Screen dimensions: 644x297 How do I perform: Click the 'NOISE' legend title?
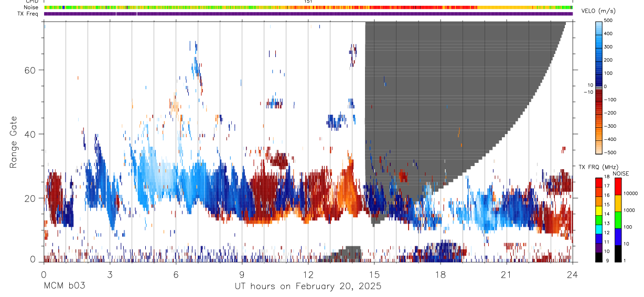620,173
